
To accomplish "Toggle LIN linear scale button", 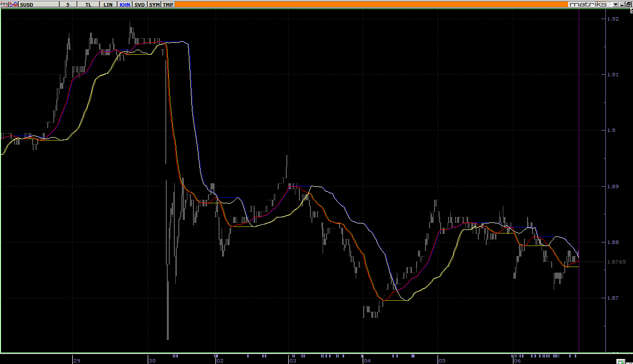I will tap(108, 4).
